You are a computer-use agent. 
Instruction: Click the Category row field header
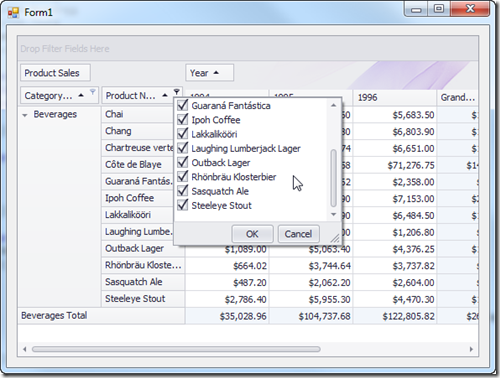(x=59, y=95)
